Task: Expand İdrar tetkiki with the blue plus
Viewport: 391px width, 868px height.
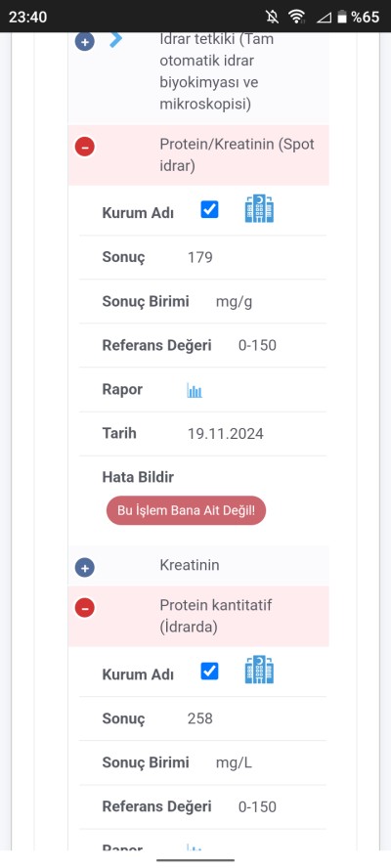Action: [85, 42]
